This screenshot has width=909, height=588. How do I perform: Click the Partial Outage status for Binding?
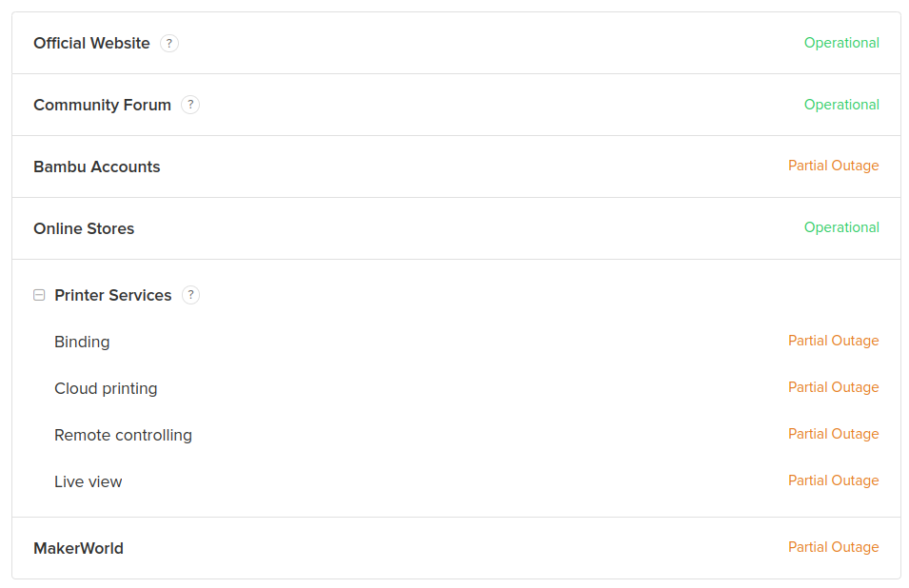click(833, 341)
